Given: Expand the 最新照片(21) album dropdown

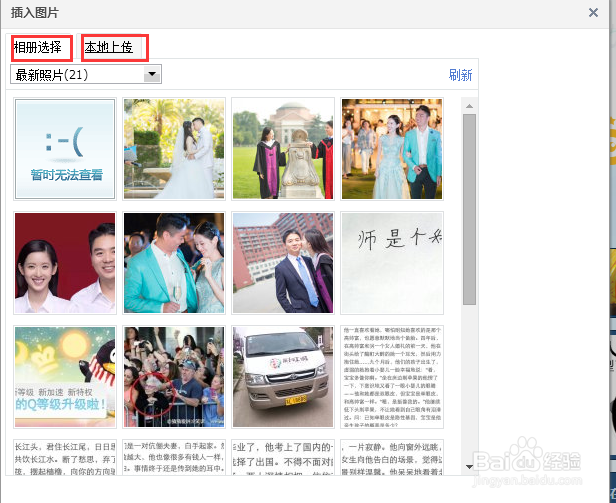Looking at the screenshot, I should [x=86, y=74].
